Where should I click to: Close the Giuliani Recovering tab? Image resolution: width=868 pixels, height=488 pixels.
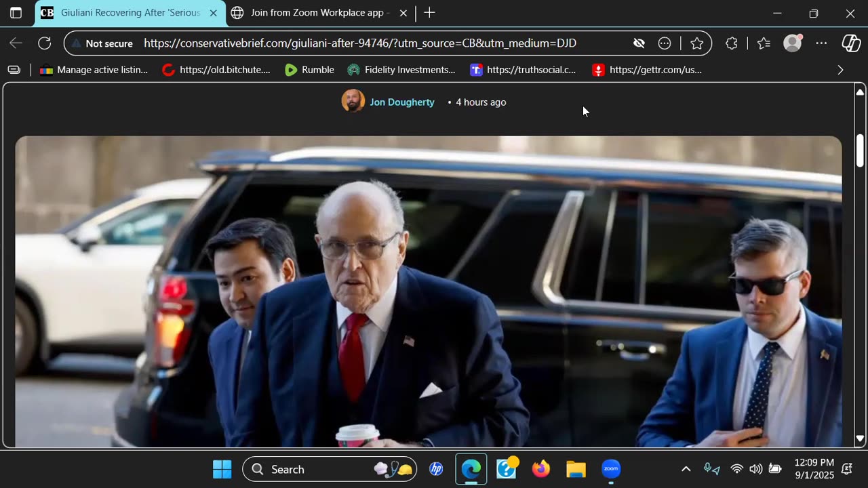[x=213, y=13]
